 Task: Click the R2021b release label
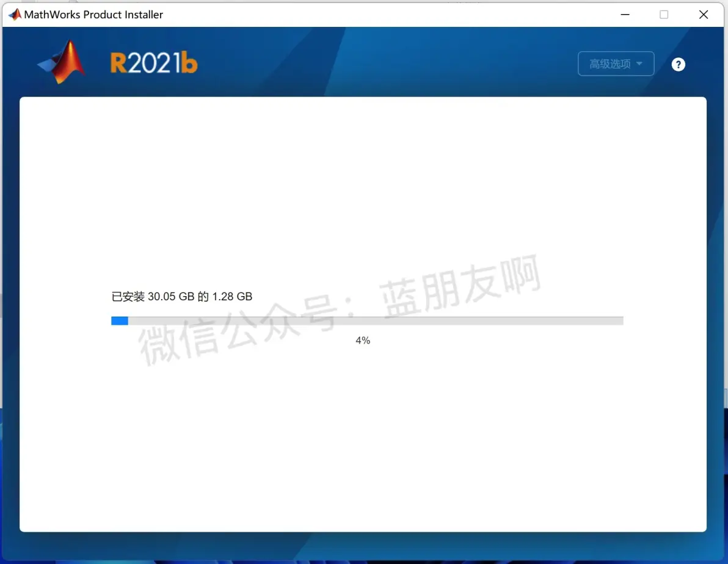point(154,63)
